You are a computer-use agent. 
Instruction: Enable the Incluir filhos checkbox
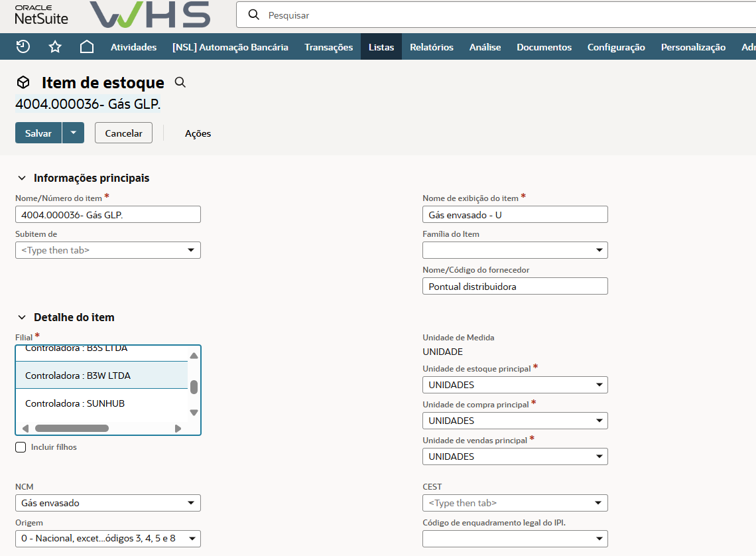pyautogui.click(x=21, y=447)
